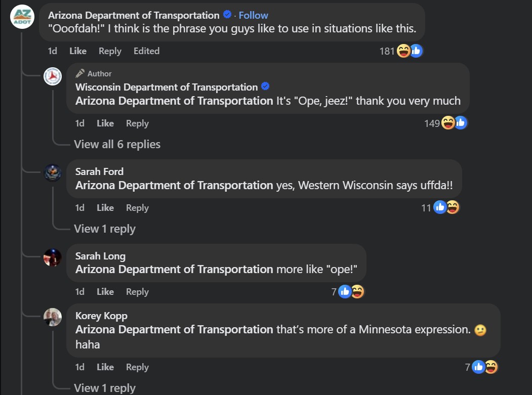Expand View 1 reply under Korey Kopp
This screenshot has height=395, width=532.
[104, 388]
